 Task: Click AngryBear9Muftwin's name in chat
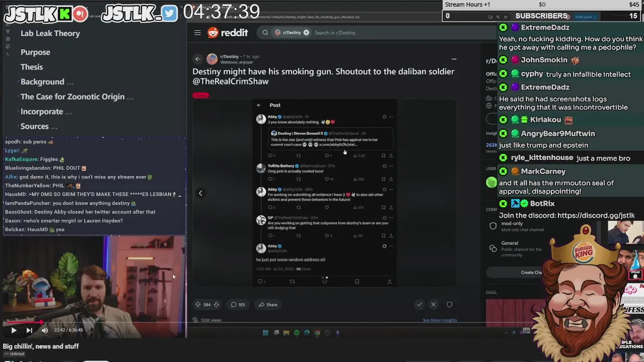557,133
